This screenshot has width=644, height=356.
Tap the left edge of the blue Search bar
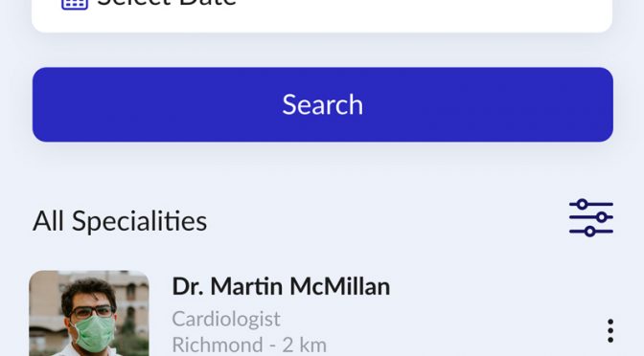(45, 104)
